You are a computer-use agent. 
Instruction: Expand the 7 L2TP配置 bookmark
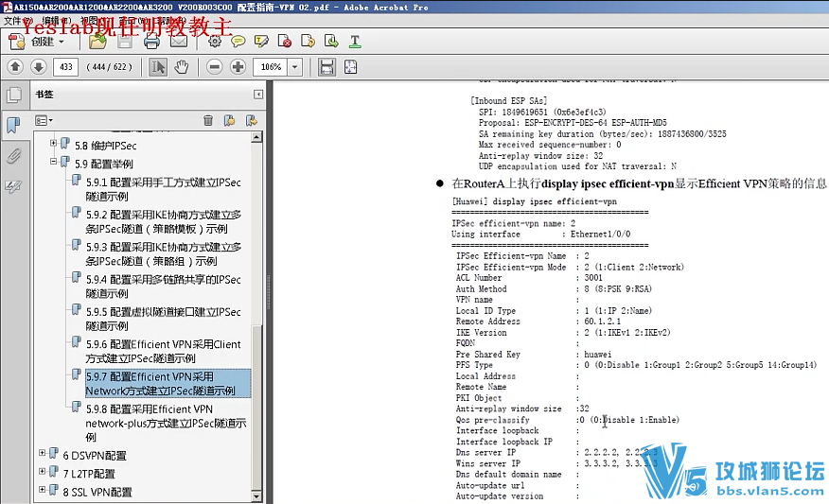pyautogui.click(x=42, y=471)
